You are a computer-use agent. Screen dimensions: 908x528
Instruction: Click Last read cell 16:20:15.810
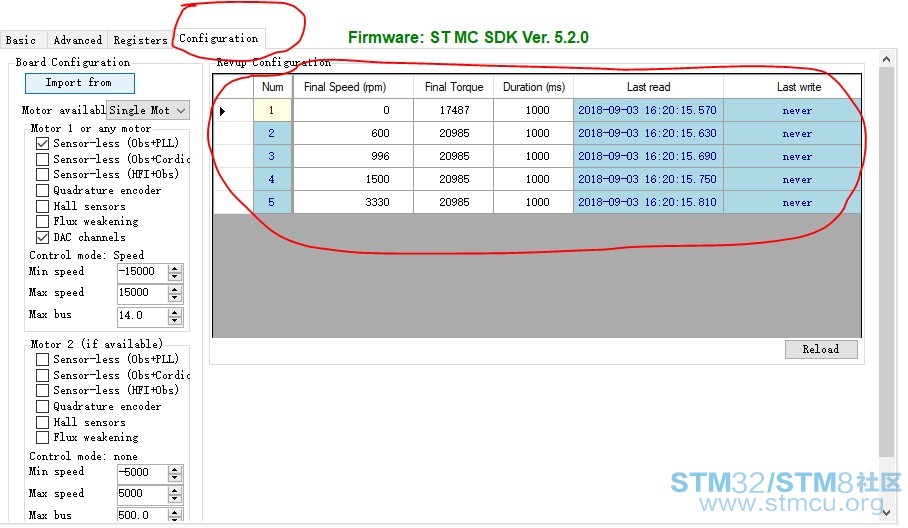(x=648, y=202)
